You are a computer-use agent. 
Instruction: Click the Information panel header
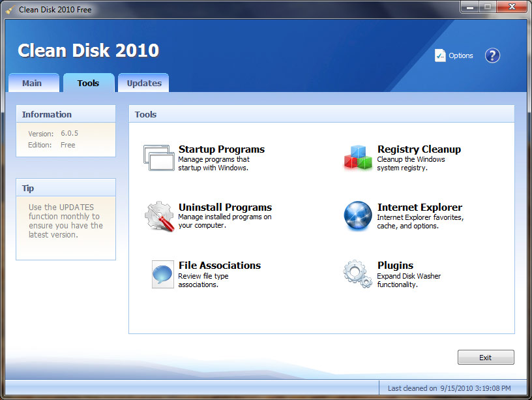(66, 114)
